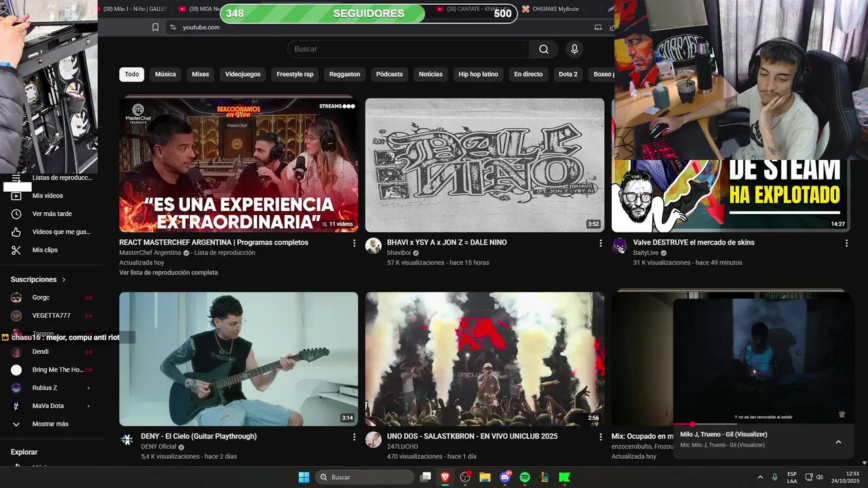Open the MasterChef Argentina channel link
868x488 pixels.
150,253
